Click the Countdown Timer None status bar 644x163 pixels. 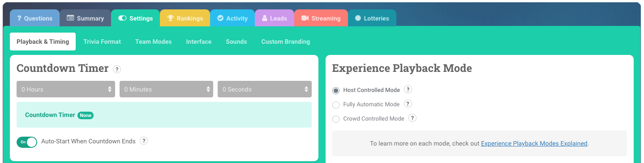coord(164,115)
